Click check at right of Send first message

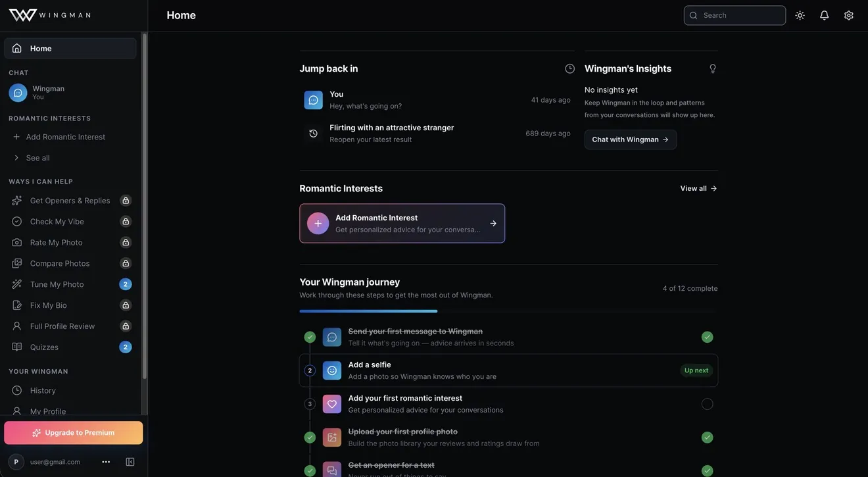pos(708,338)
